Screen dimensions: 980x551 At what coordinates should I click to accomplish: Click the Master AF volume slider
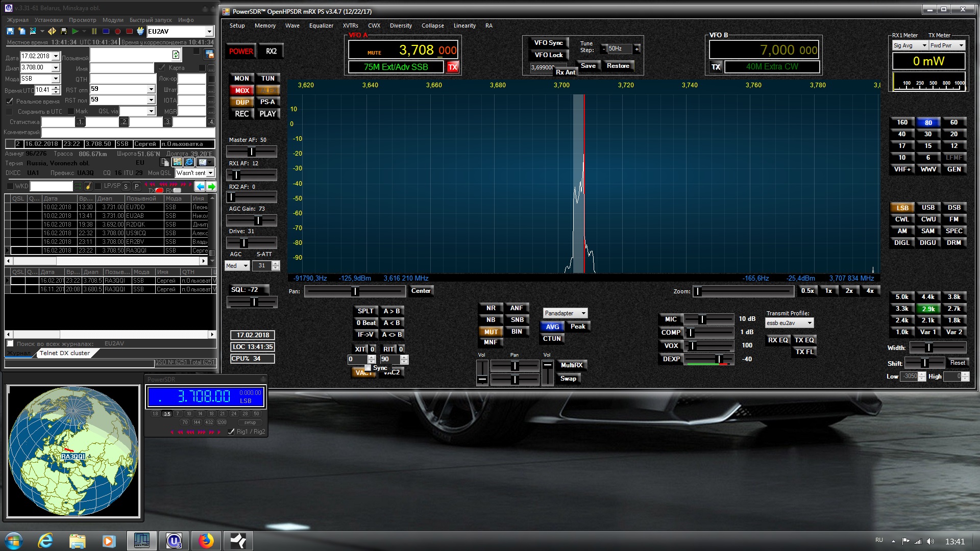pyautogui.click(x=251, y=152)
